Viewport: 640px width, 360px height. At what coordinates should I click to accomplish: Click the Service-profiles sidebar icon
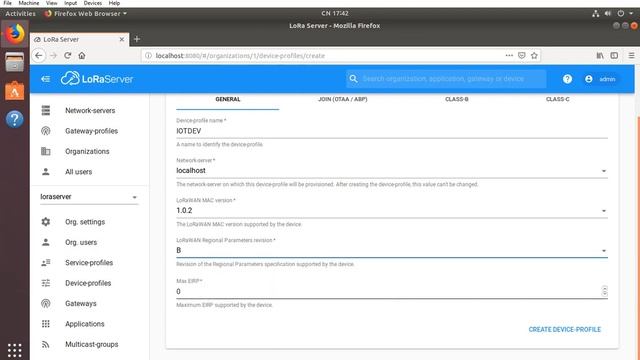pos(46,262)
